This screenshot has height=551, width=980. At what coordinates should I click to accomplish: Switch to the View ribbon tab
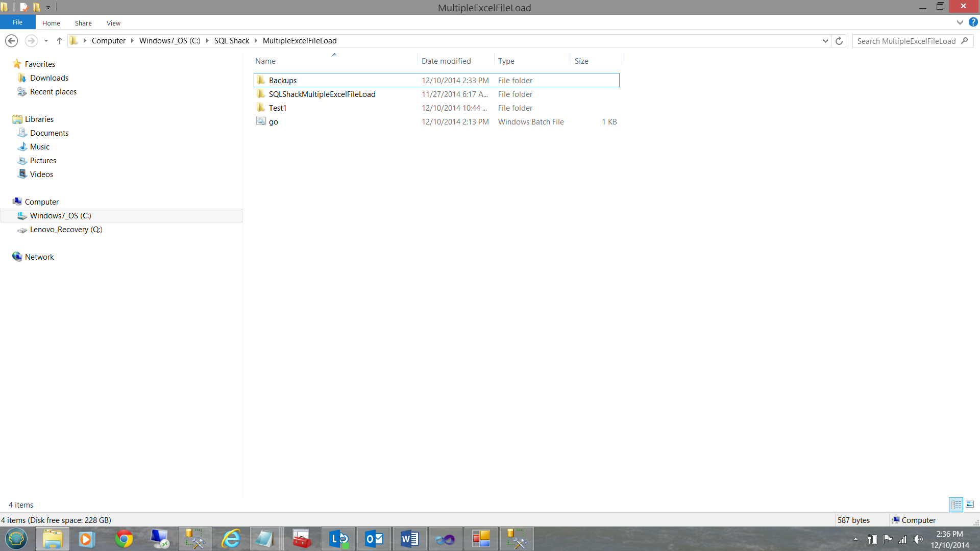tap(113, 23)
